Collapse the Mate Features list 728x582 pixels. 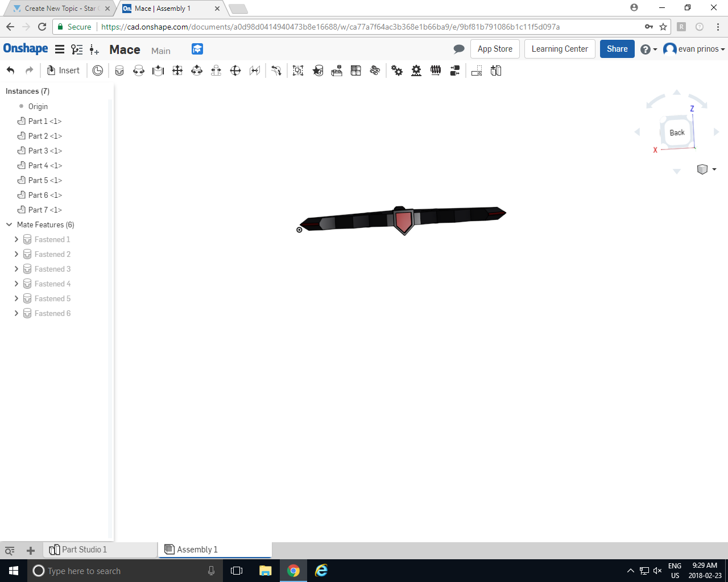pyautogui.click(x=9, y=225)
